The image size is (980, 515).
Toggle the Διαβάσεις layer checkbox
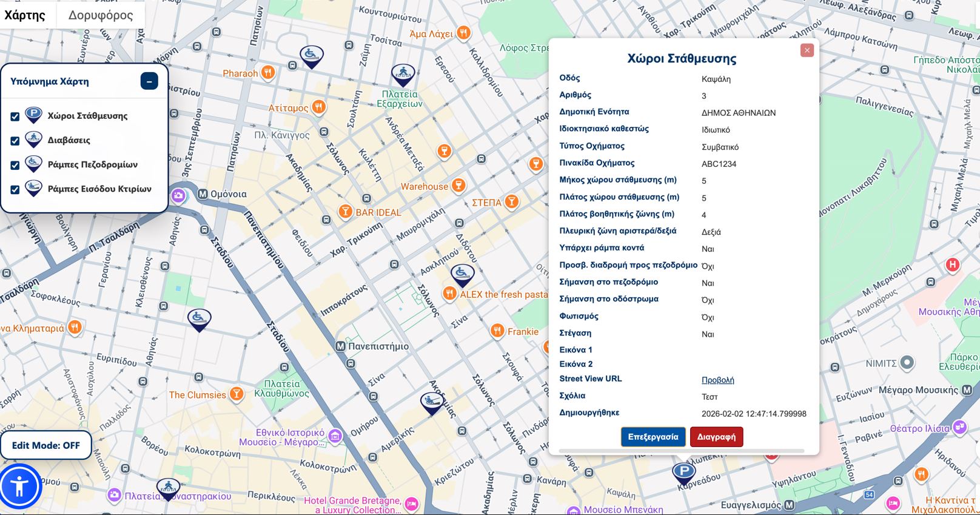[15, 141]
